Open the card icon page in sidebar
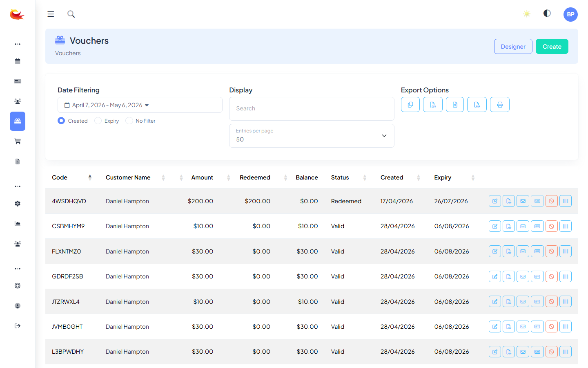The width and height of the screenshot is (588, 368). (18, 81)
